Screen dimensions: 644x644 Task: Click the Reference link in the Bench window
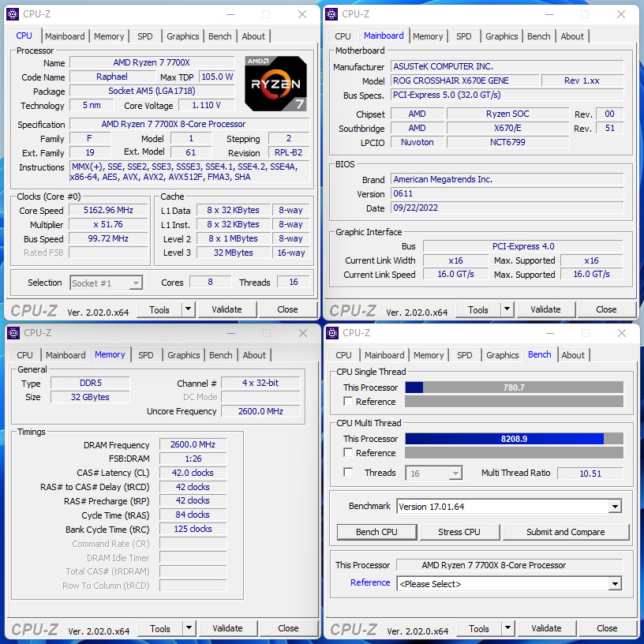[370, 582]
